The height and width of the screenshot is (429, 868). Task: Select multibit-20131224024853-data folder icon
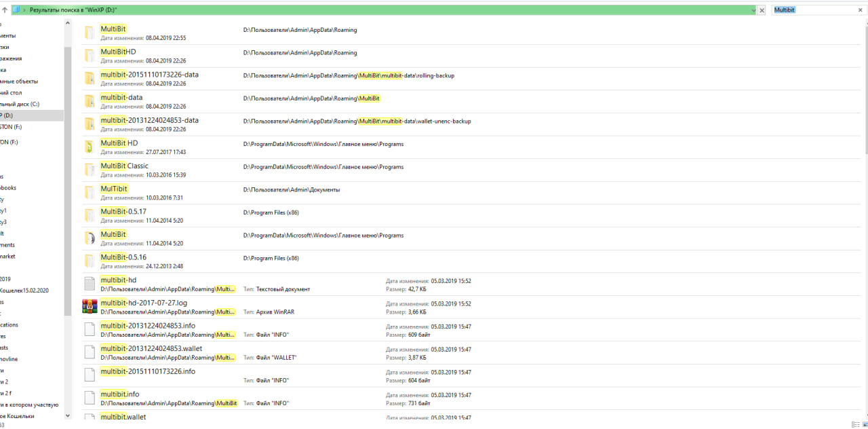coord(90,124)
